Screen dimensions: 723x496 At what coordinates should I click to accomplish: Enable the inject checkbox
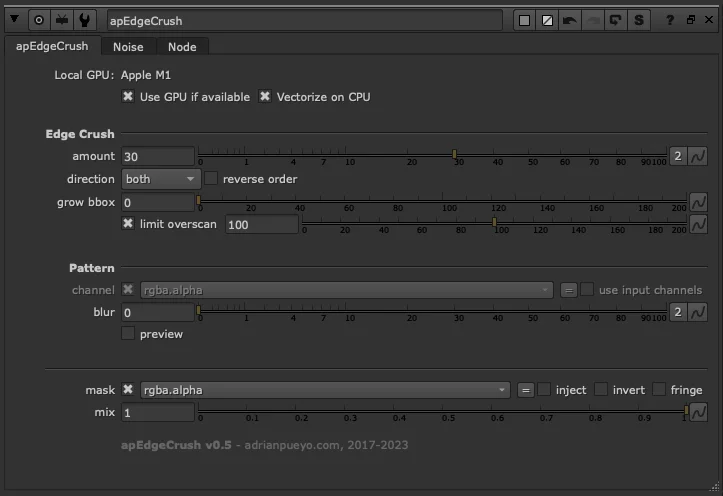pos(544,390)
